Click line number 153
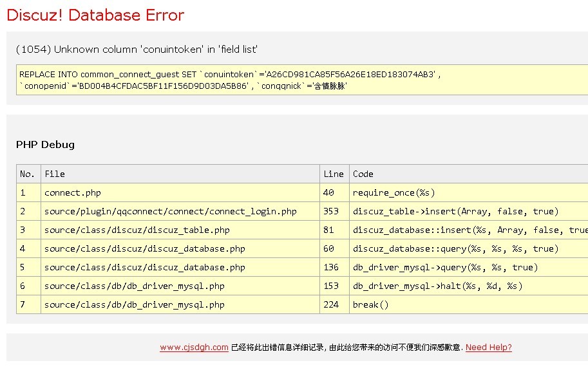 [334, 286]
